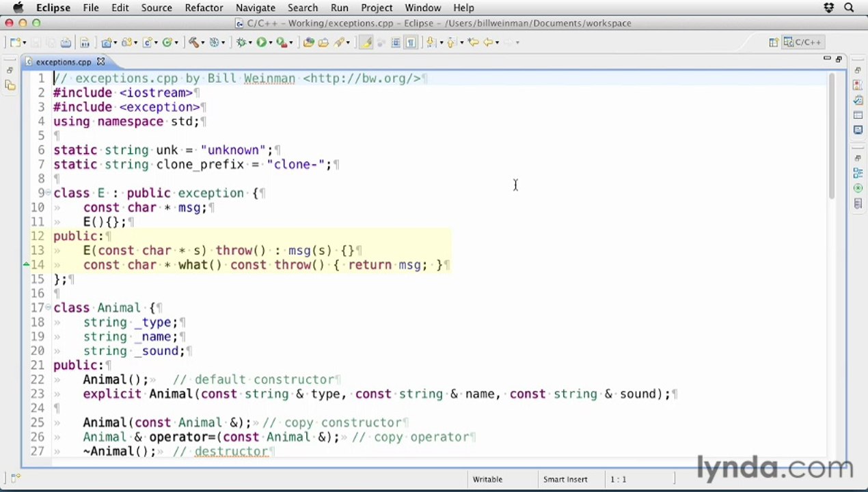This screenshot has width=868, height=492.
Task: Open the Navigate menu
Action: pos(256,8)
